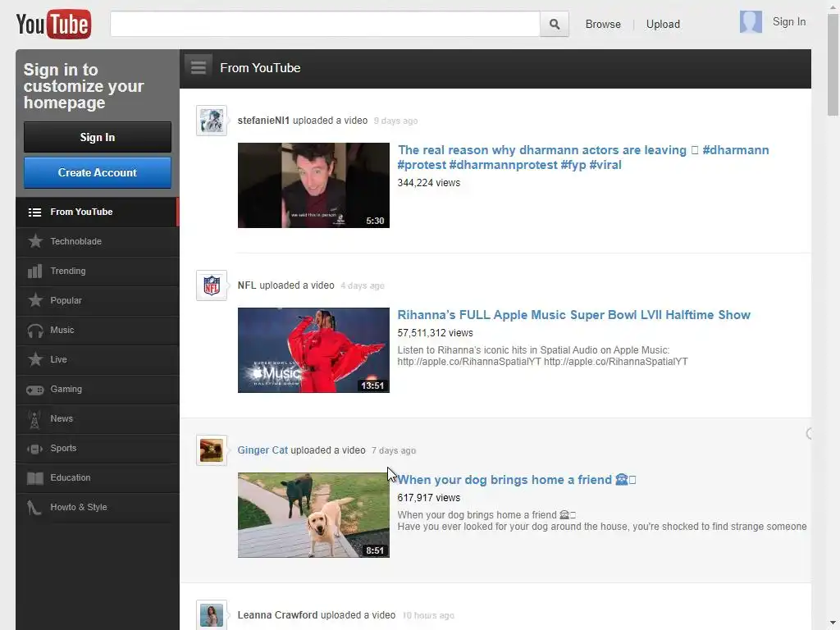Open the News category
Viewport: 840px width, 630px height.
[x=98, y=418]
